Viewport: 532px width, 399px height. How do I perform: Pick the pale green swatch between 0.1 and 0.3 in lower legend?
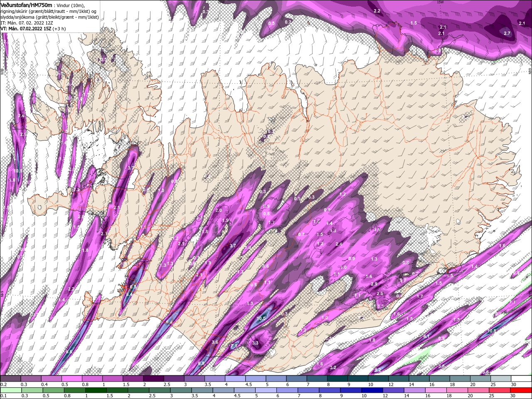tap(10, 390)
